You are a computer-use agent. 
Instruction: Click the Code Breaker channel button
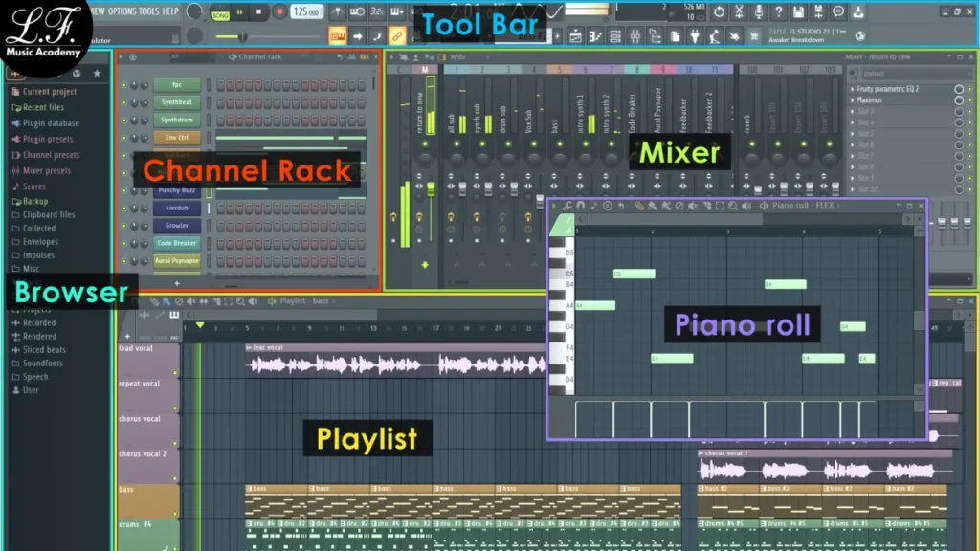tap(176, 243)
